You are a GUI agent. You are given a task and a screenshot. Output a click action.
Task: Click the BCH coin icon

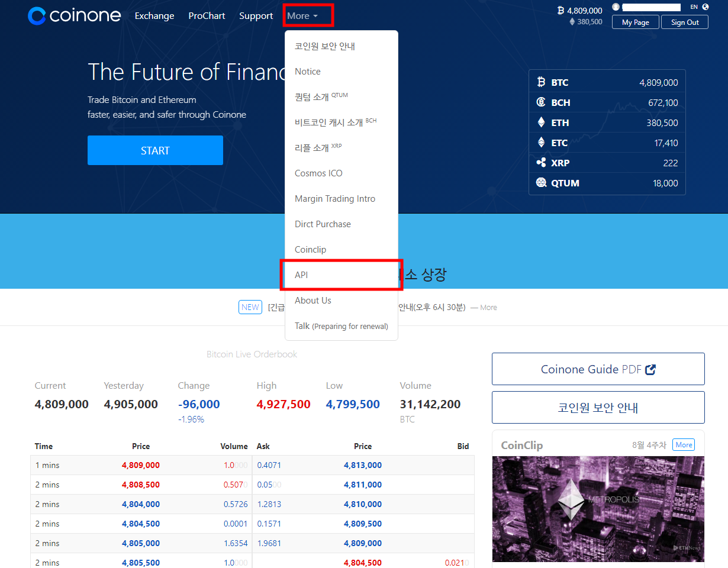coord(540,102)
